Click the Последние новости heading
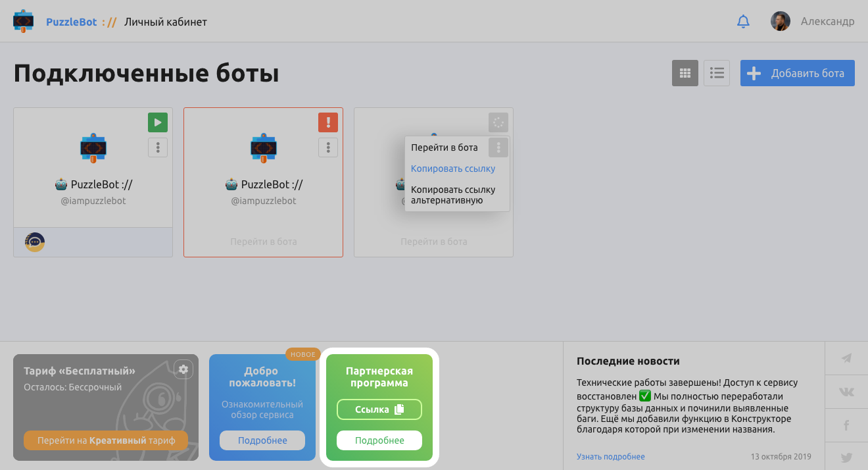868x470 pixels. tap(628, 361)
